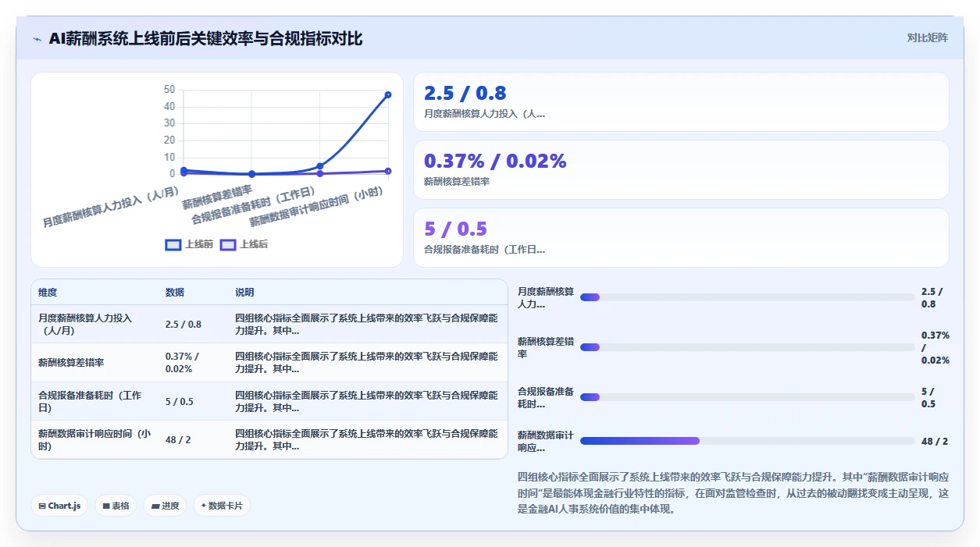Click the 维度 table column header
The height and width of the screenshot is (547, 980).
click(48, 293)
